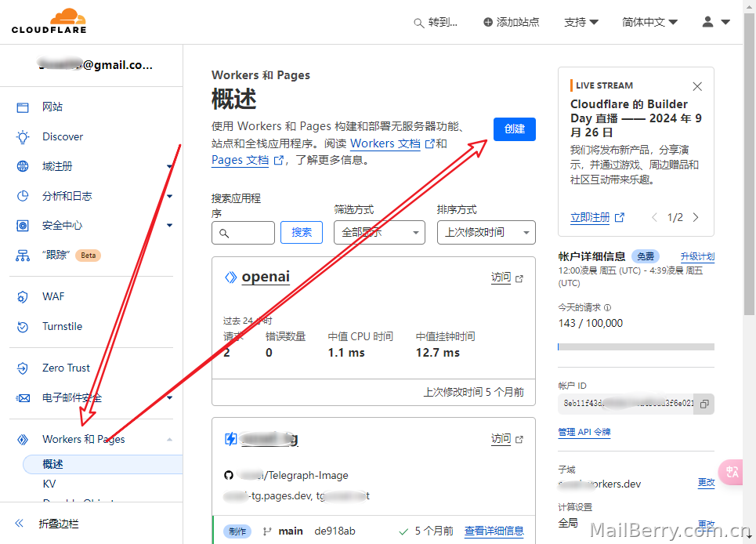
Task: Collapse the Workers 和 Pages section arrow
Action: [170, 439]
